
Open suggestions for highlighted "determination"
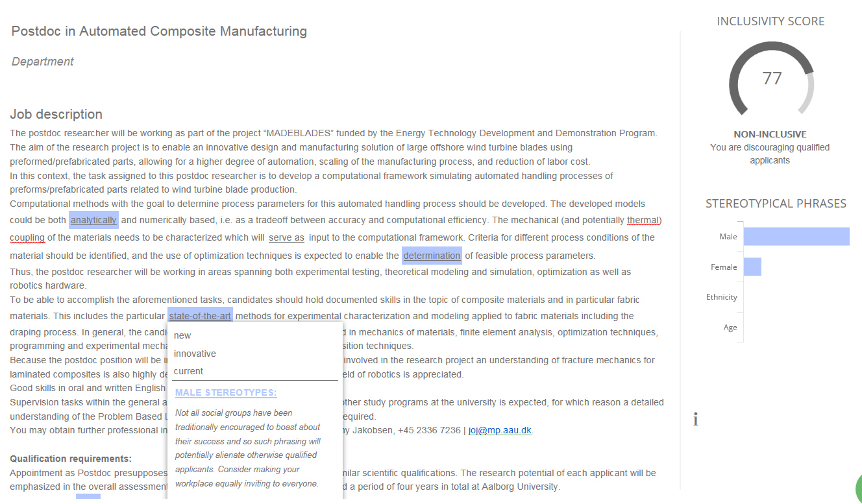(432, 256)
